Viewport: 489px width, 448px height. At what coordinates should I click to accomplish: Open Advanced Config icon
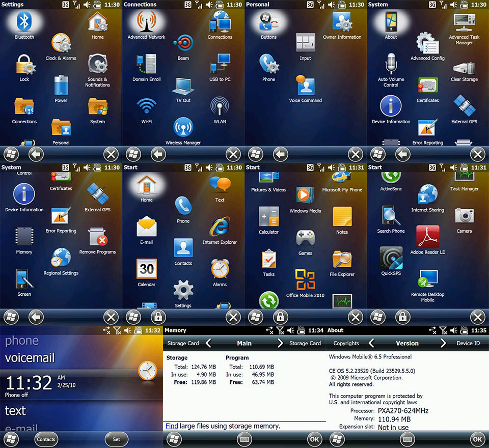tap(427, 43)
